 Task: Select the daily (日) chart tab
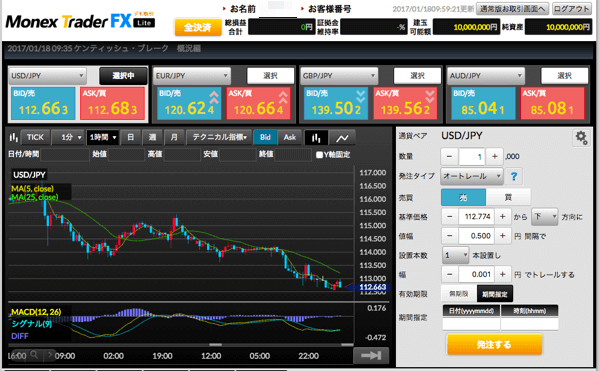(x=130, y=137)
